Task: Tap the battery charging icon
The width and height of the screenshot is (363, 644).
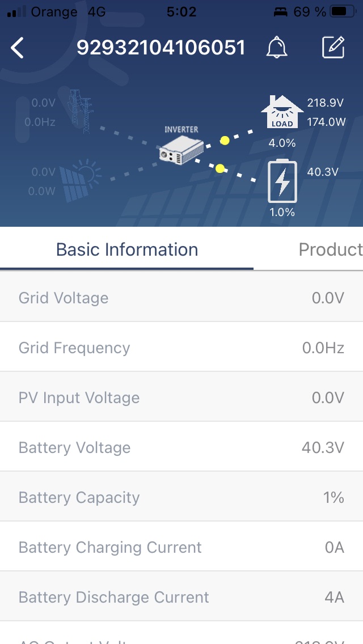Action: tap(282, 181)
